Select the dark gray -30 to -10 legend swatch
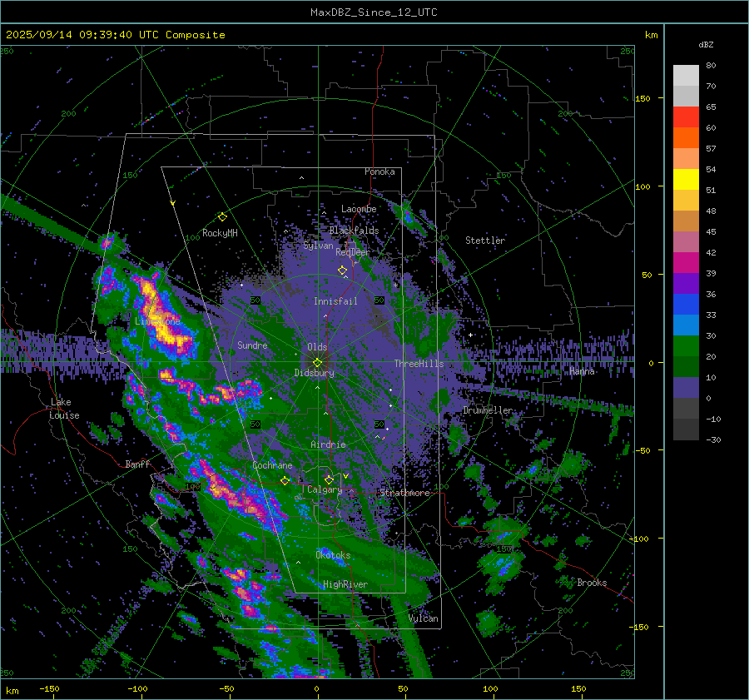Viewport: 749px width, 700px height. point(686,429)
